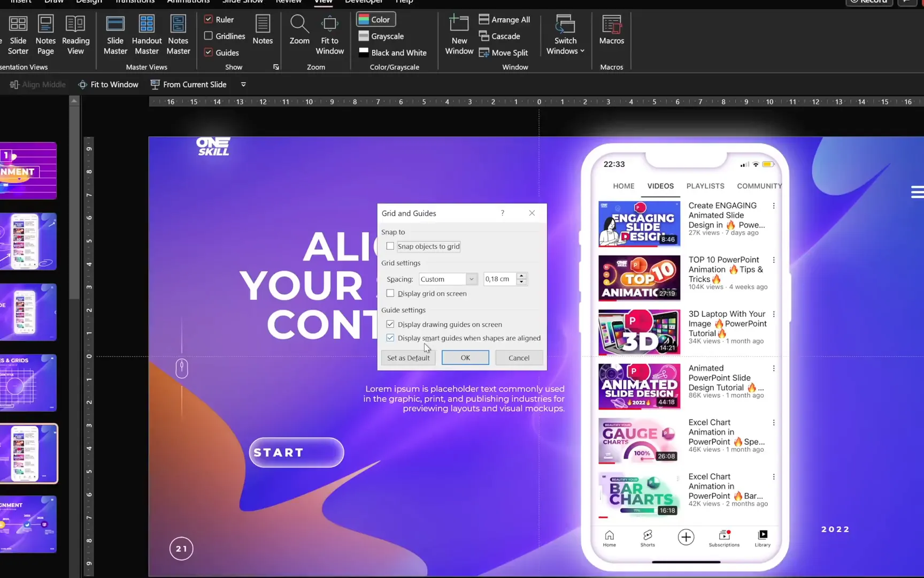
Task: Cancel the Grid and Guides dialog
Action: 519,358
